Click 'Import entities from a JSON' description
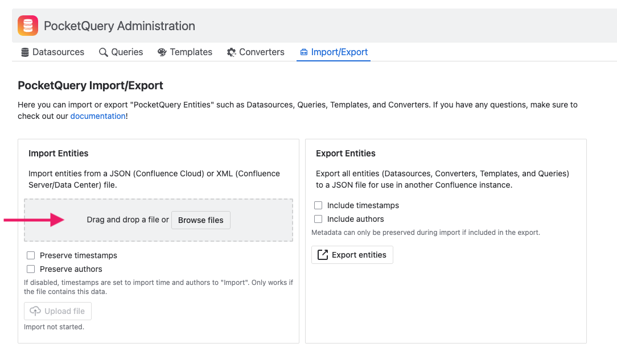 point(154,179)
